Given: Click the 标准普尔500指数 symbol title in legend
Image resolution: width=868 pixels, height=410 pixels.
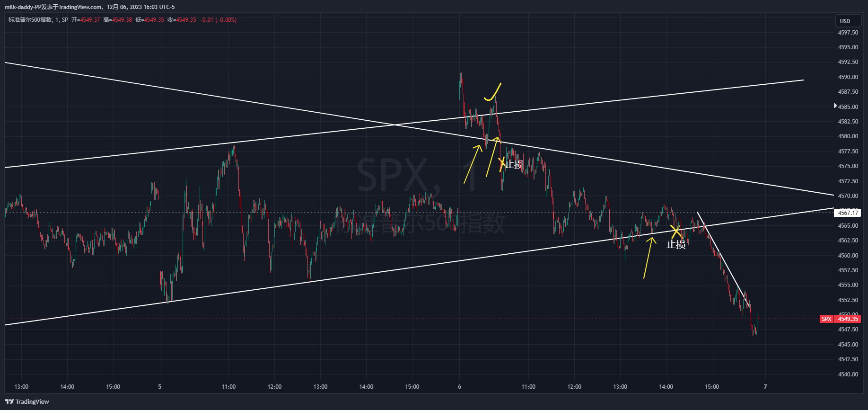Looking at the screenshot, I should 30,20.
